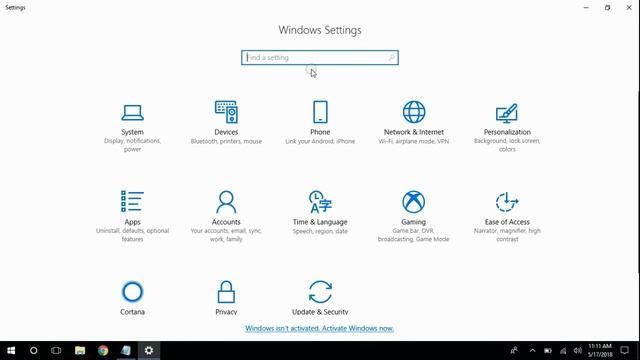The height and width of the screenshot is (360, 640).
Task: Open Time & Language settings
Action: 320,213
